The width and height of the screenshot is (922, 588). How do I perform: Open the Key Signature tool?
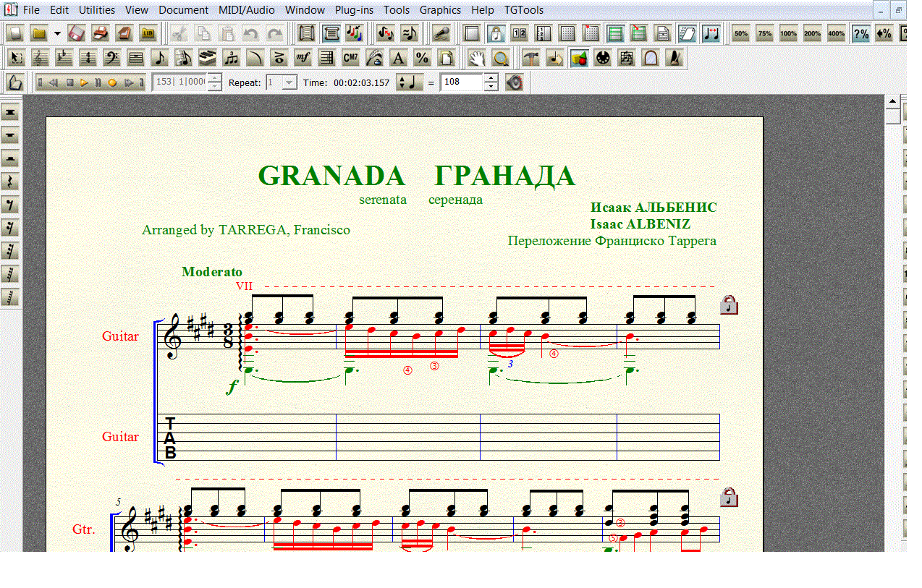pos(63,58)
